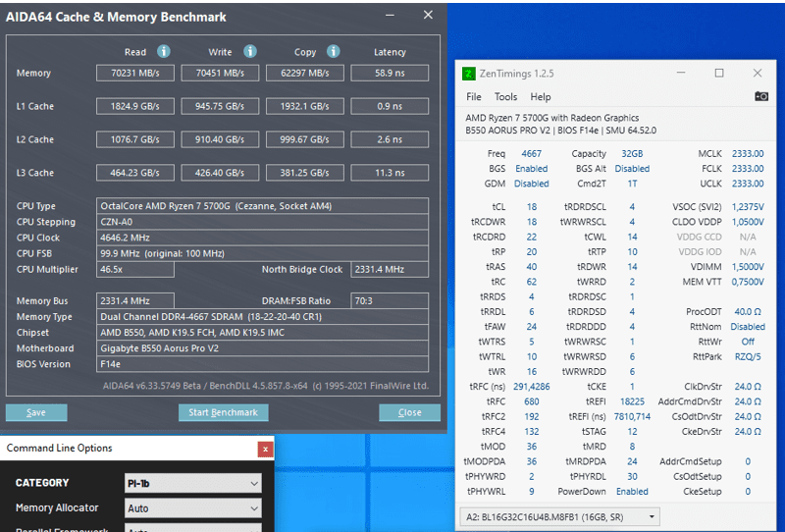Open the Tools menu in ZenTimings
Screen dimensions: 785x532
pyautogui.click(x=505, y=96)
